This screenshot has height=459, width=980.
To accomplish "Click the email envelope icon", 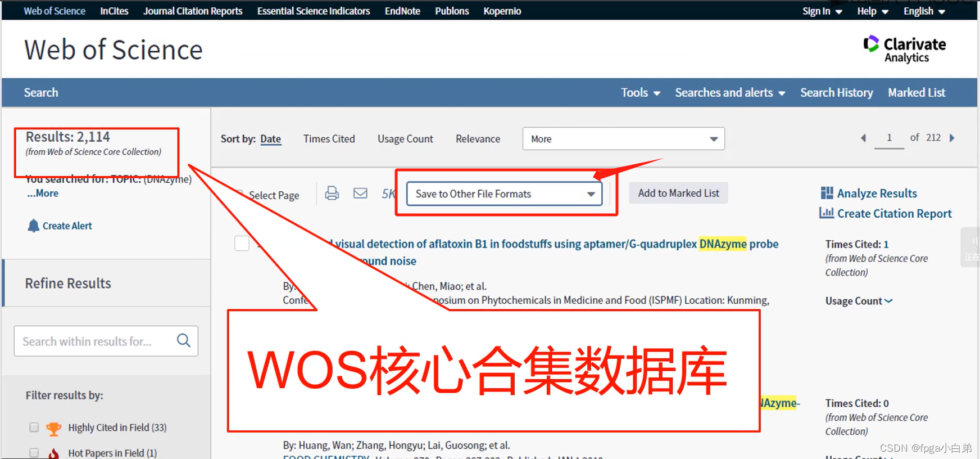I will (360, 193).
